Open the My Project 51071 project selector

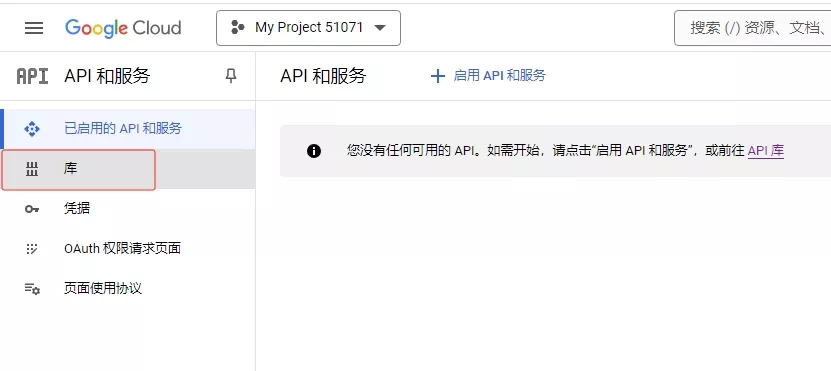(308, 28)
